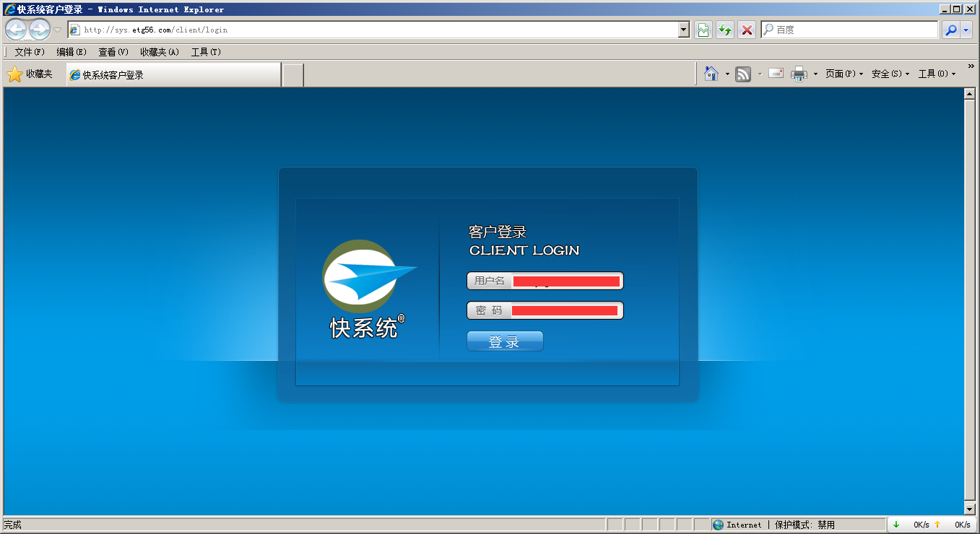Screen dimensions: 980x534
Task: Click the 百度 search box
Action: [x=849, y=30]
